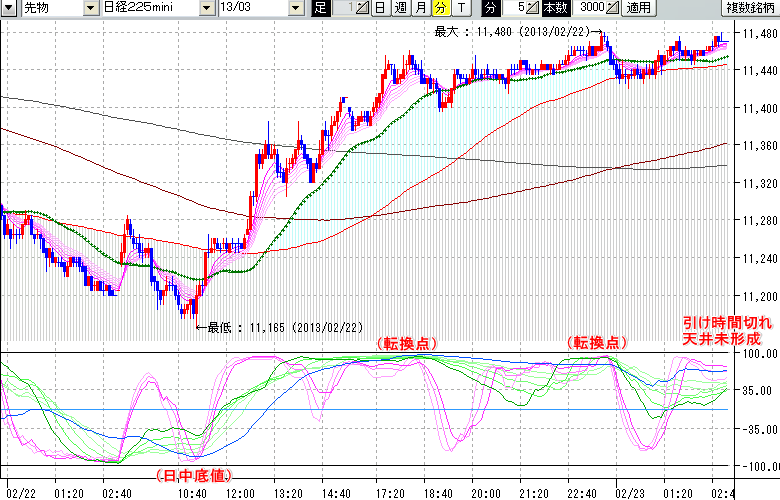This screenshot has height=500, width=780.
Task: Click the leftmost dropdown arrow in toolbar
Action: pos(9,8)
